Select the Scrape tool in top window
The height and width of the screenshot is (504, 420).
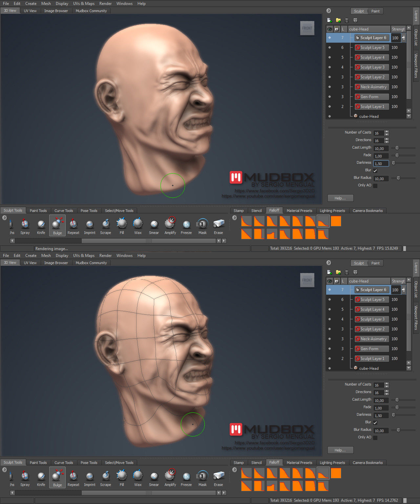105,226
